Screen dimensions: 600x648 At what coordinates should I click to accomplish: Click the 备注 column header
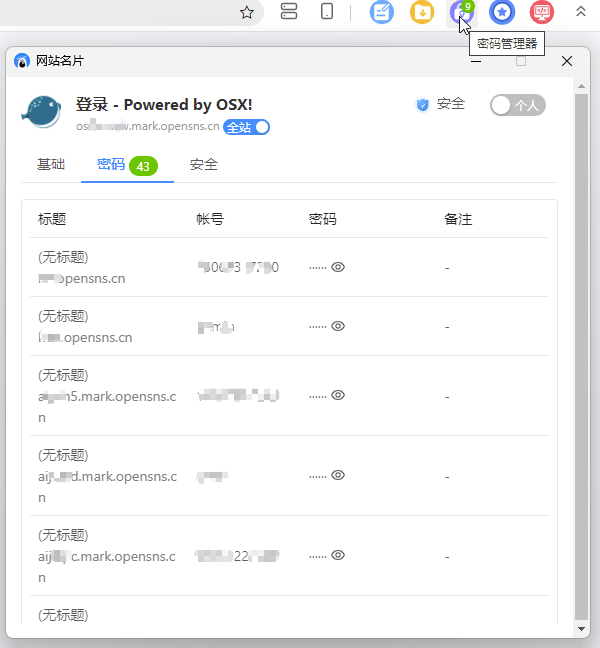(x=458, y=219)
